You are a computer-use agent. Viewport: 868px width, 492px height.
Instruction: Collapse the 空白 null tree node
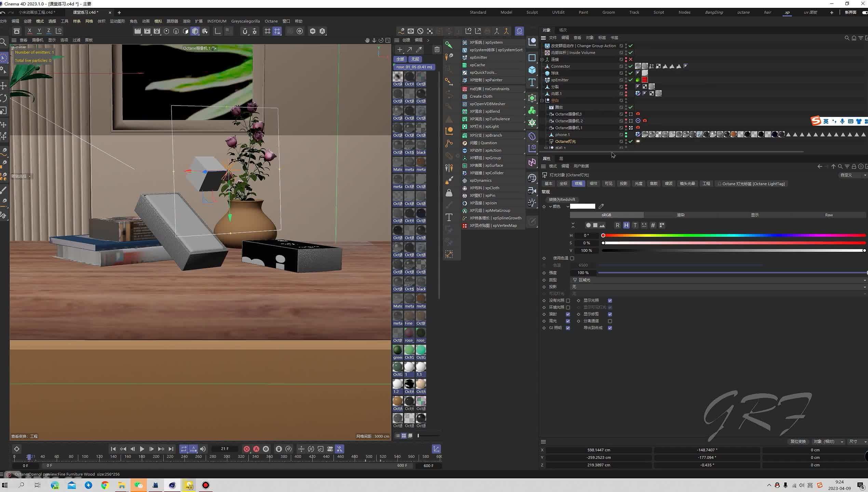click(542, 100)
